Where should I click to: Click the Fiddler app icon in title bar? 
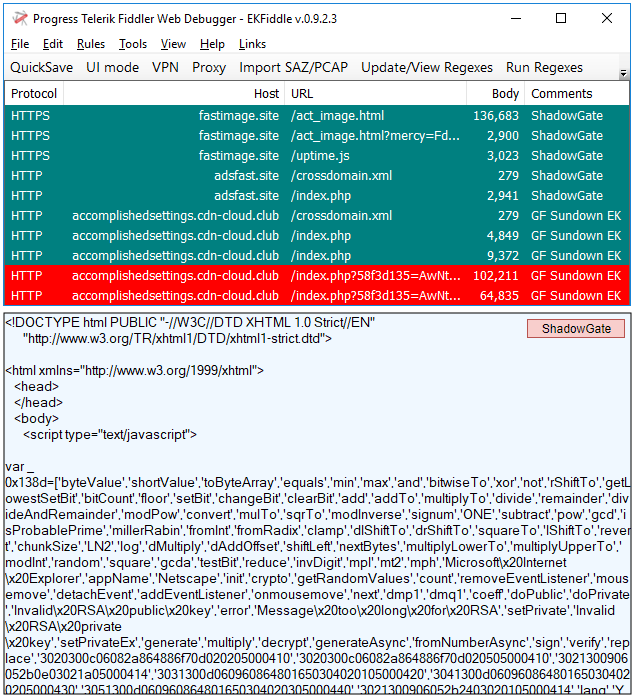(17, 18)
